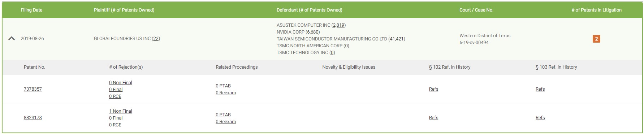Open patent 7378357 details
This screenshot has width=644, height=134.
click(x=33, y=89)
